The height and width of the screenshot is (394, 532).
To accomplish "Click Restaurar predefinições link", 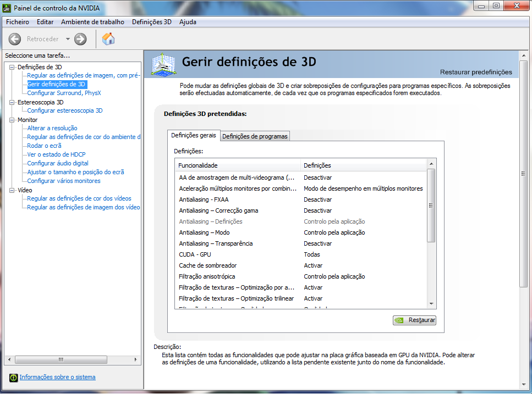I will pos(476,72).
